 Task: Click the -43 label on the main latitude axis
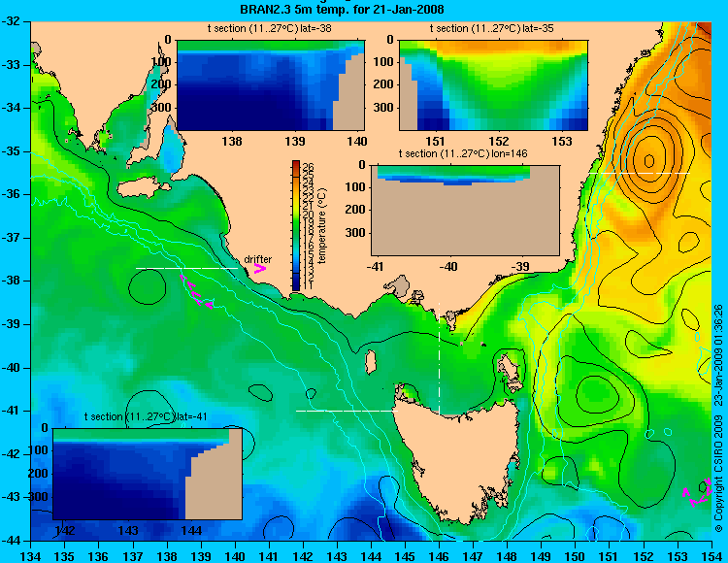tap(13, 497)
